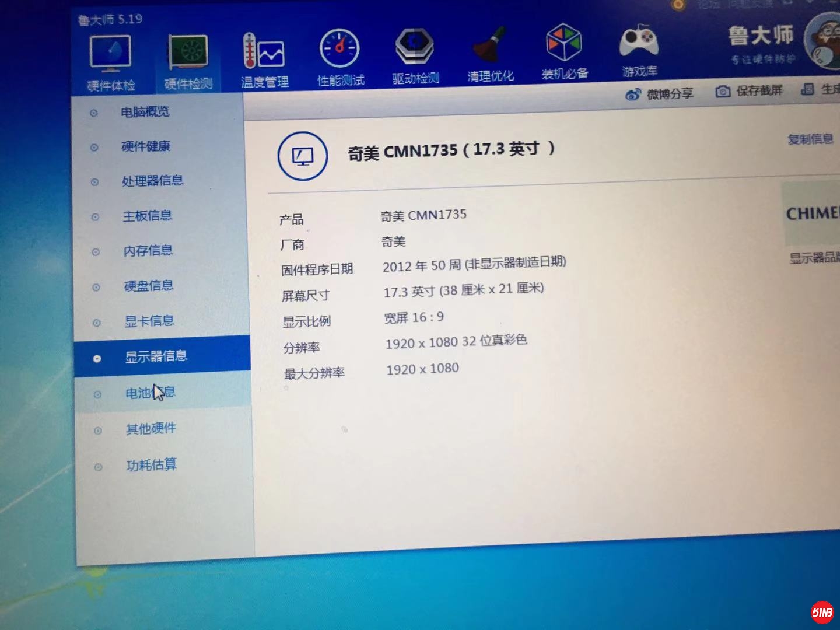Click the 显示比例 field label

(307, 321)
